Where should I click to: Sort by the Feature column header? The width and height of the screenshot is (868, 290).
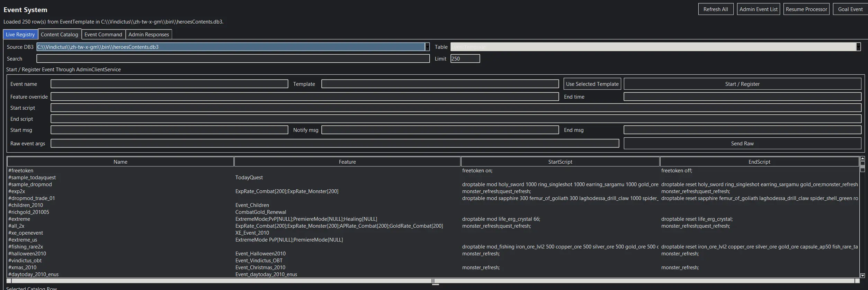point(347,162)
